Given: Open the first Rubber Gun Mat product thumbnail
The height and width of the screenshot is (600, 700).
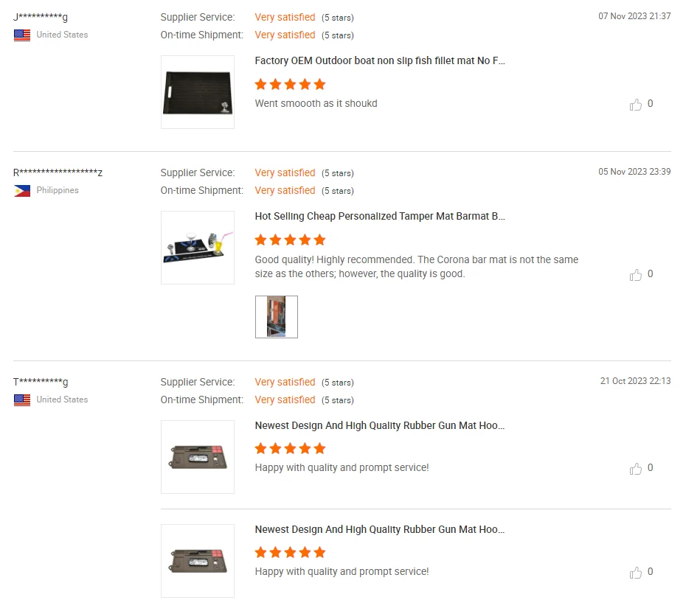Looking at the screenshot, I should pos(198,457).
